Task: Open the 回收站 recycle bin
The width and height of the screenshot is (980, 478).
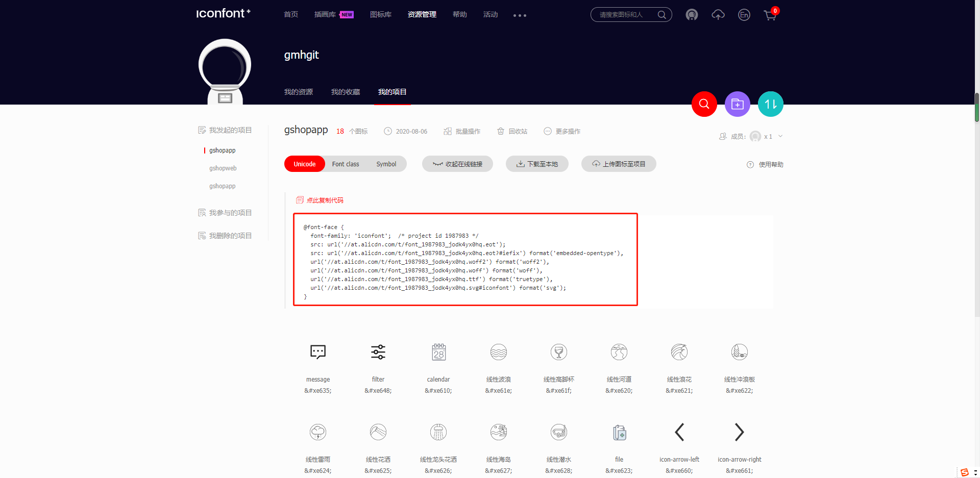Action: [x=512, y=131]
